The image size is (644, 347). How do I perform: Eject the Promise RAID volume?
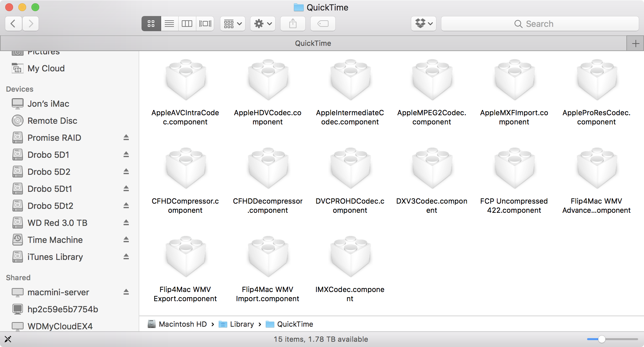pos(126,137)
